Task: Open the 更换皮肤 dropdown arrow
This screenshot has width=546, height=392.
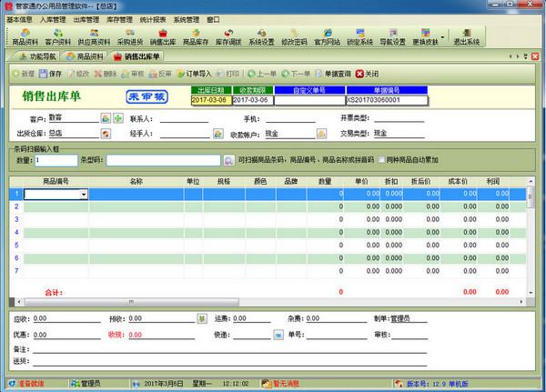Action: [442, 37]
